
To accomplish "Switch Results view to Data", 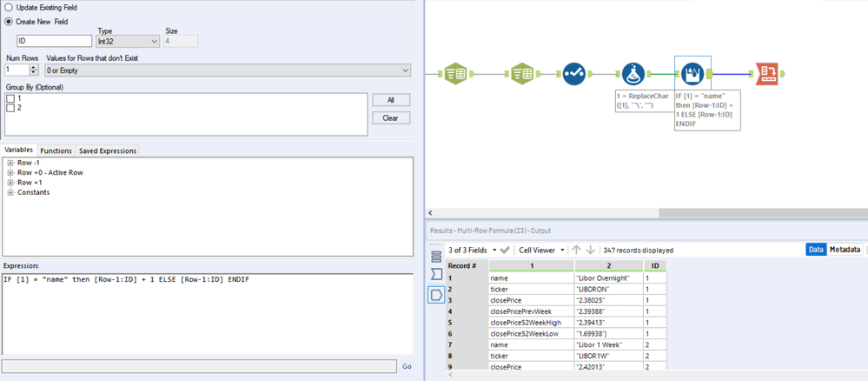I will click(816, 251).
